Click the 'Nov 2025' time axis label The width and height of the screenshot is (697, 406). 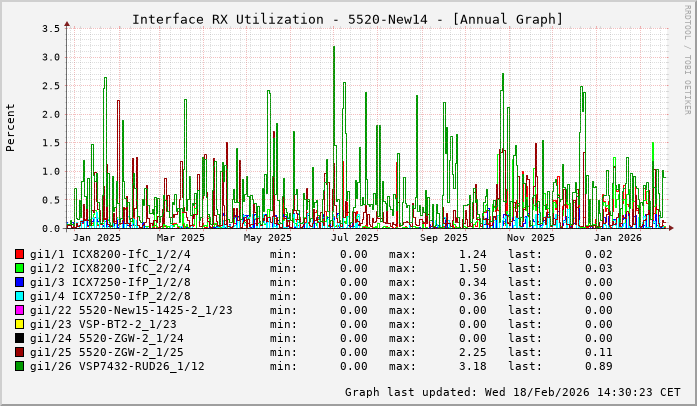(530, 238)
